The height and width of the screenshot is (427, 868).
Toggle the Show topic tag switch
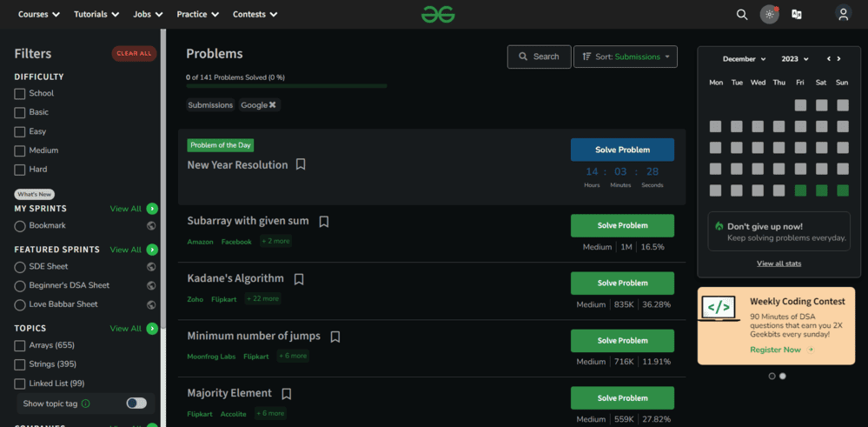[x=136, y=404]
